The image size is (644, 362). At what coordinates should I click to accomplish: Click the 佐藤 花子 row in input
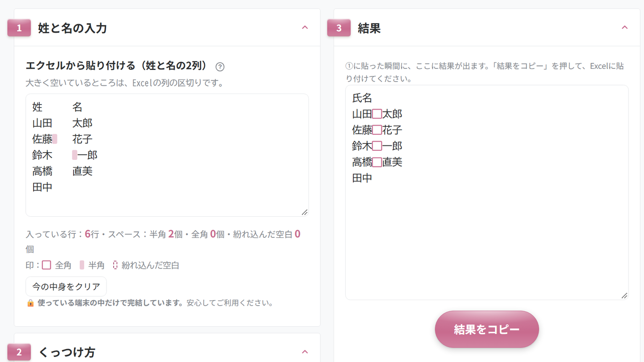pyautogui.click(x=62, y=139)
